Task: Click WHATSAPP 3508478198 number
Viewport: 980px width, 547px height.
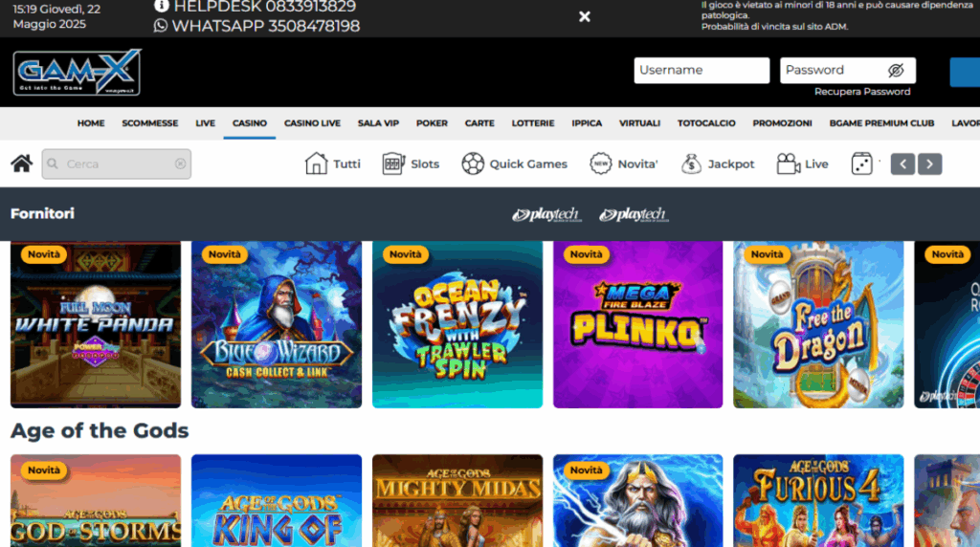Action: click(266, 26)
